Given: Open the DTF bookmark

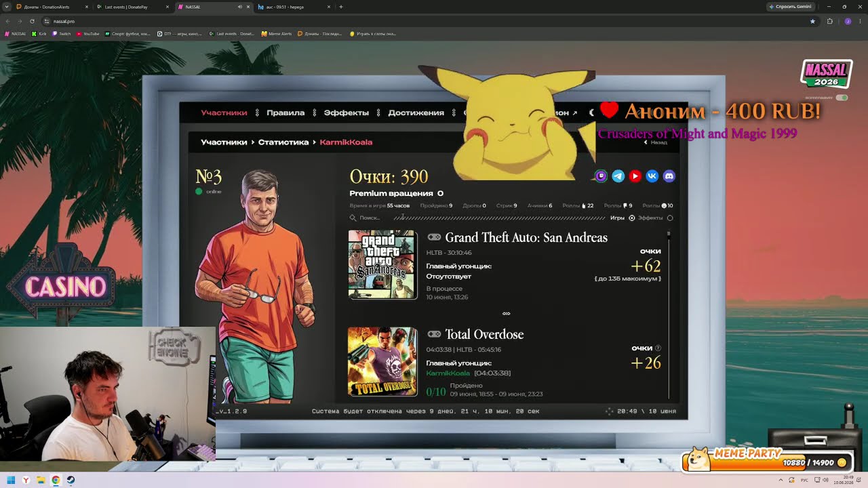Looking at the screenshot, I should coord(179,33).
